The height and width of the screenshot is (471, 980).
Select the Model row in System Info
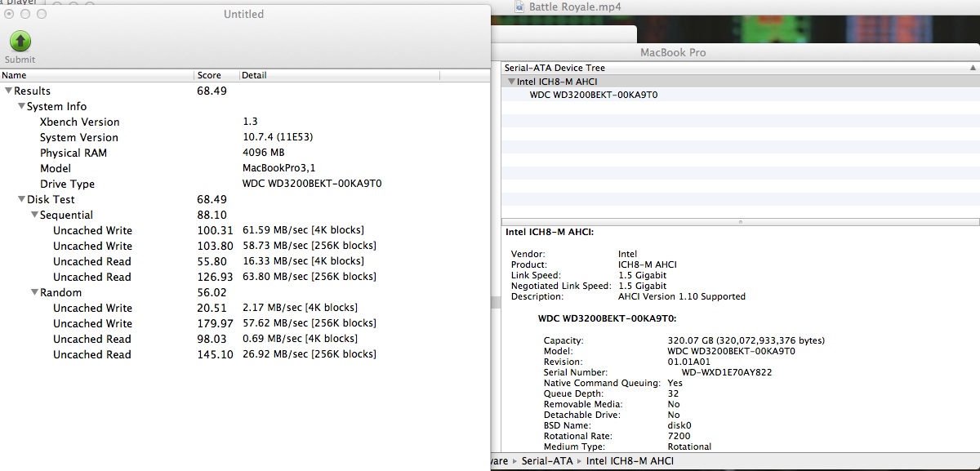pyautogui.click(x=245, y=168)
